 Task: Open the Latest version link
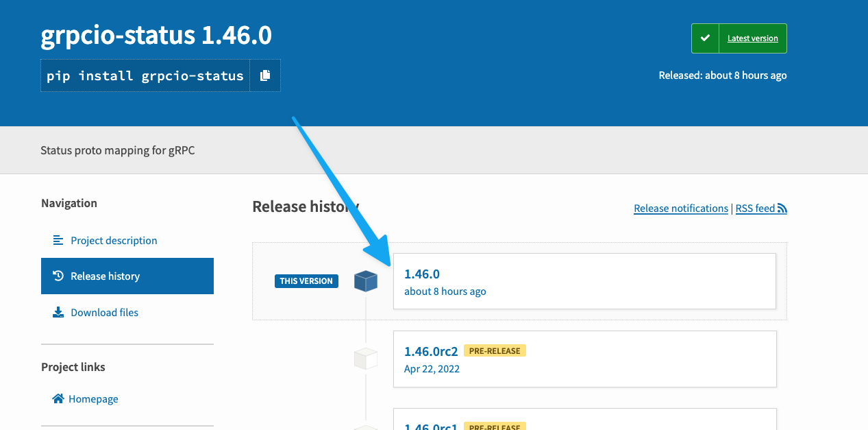tap(752, 38)
